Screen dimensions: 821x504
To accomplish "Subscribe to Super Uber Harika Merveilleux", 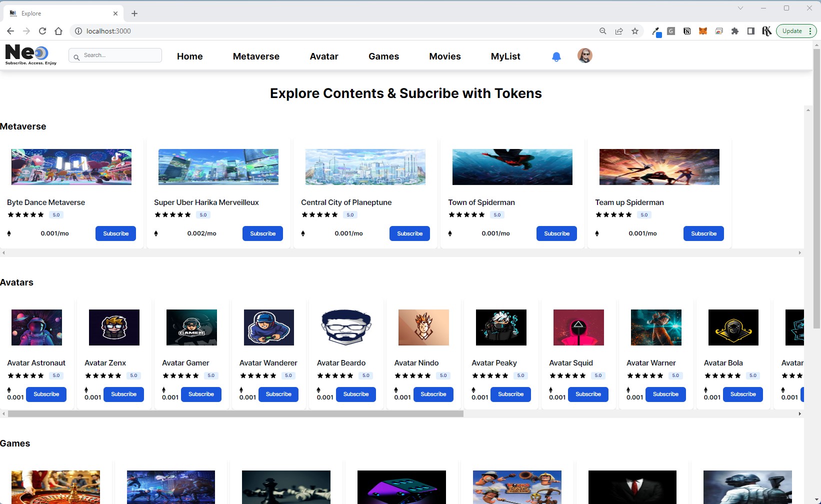I will click(262, 233).
